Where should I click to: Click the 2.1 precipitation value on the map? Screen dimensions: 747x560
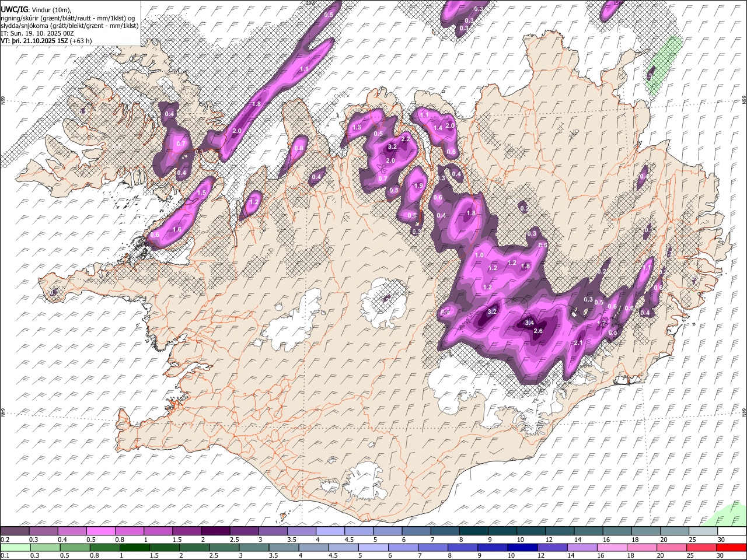click(579, 342)
